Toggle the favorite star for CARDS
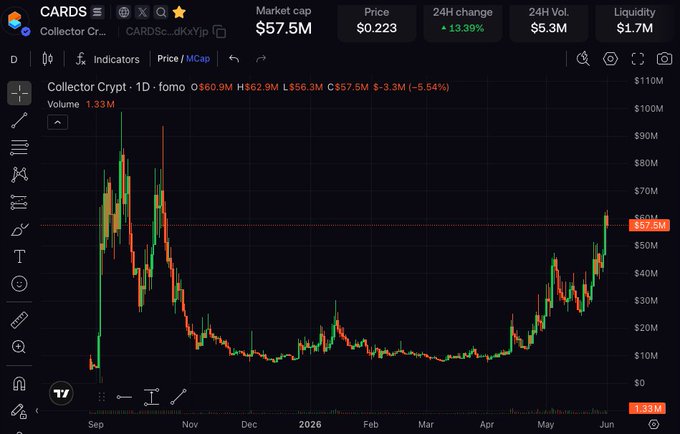680x434 pixels. [x=179, y=12]
